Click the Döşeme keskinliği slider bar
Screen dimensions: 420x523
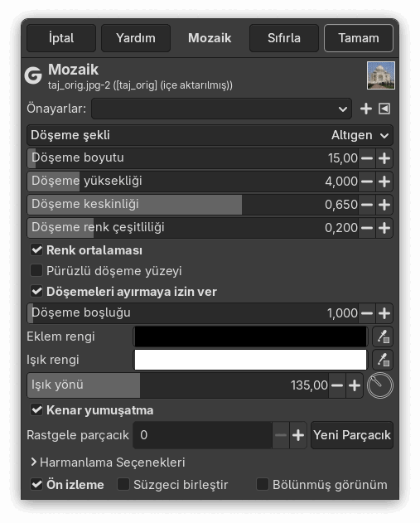pyautogui.click(x=193, y=205)
